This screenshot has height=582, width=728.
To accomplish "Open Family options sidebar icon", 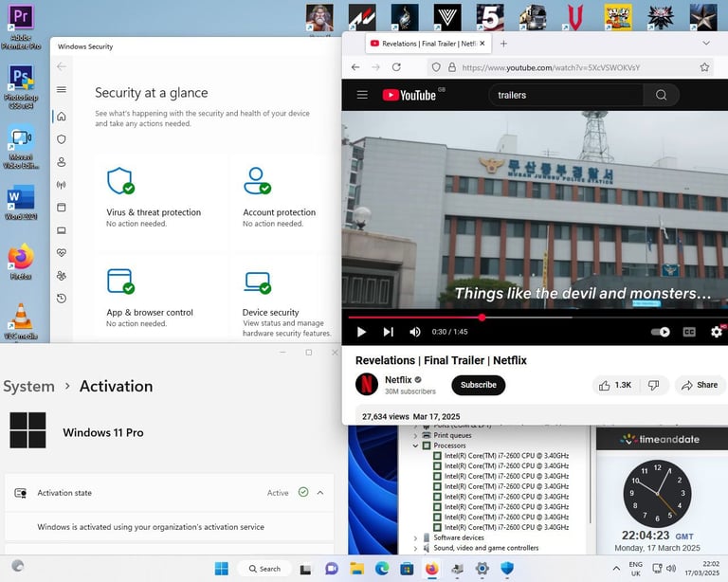I will coord(62,276).
